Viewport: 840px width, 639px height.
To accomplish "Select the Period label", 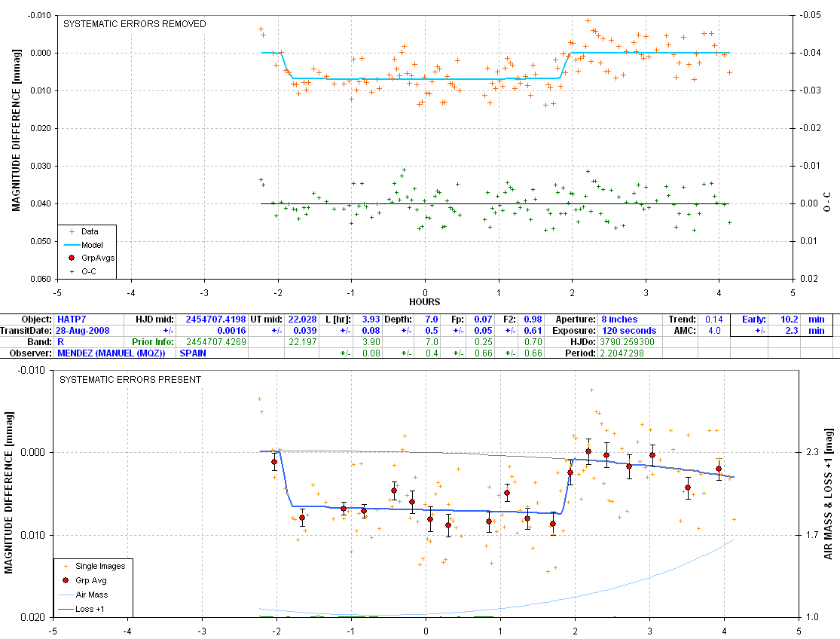I will point(580,353).
